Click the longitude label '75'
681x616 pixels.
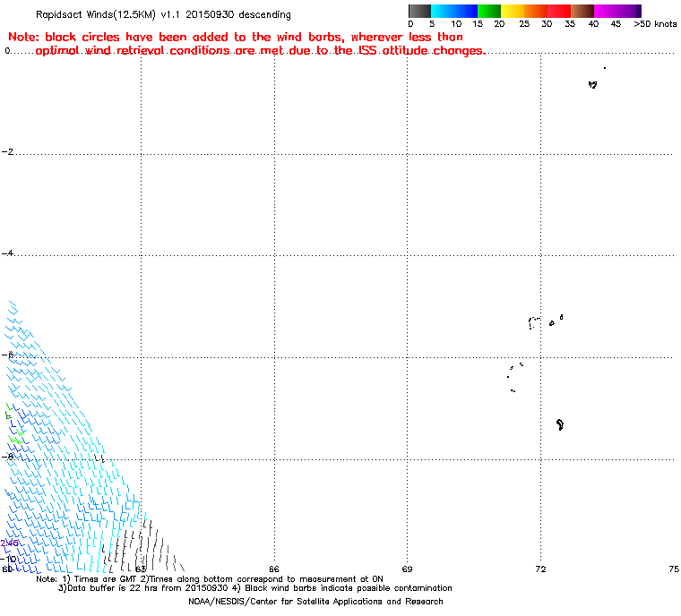674,569
